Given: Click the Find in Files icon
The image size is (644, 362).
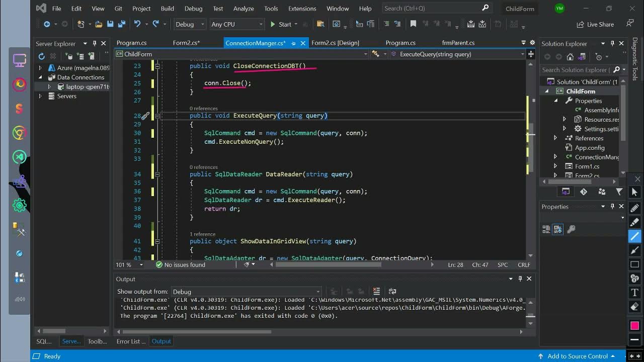Looking at the screenshot, I should pyautogui.click(x=320, y=24).
